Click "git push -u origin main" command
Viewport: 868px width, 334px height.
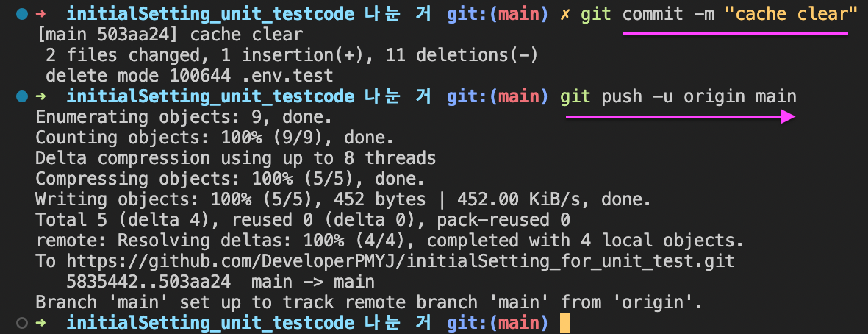(x=678, y=97)
